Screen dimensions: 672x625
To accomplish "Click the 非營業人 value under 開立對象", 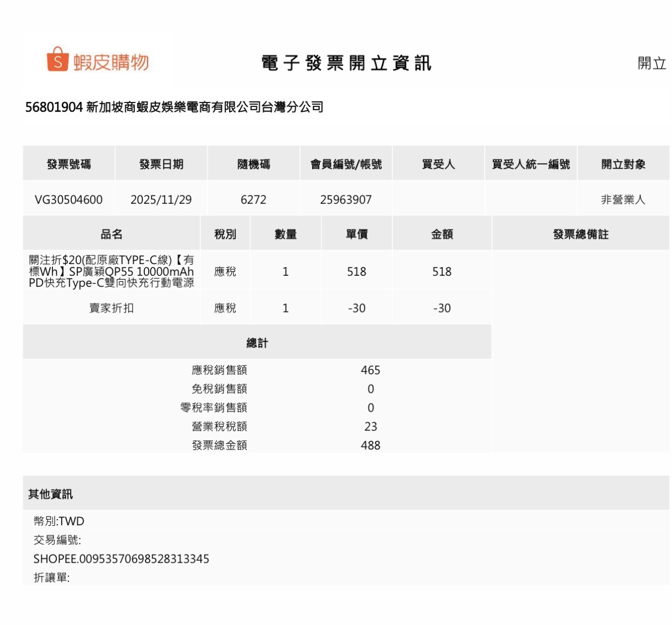I will 623,200.
